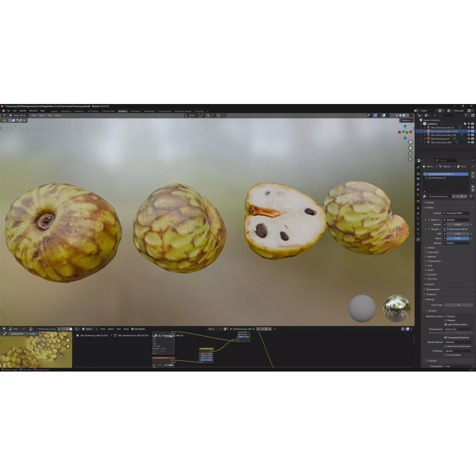Disable rendering for SM_Cherimoya_HI camera icon
Image resolution: width=476 pixels, height=476 pixels.
tap(472, 138)
